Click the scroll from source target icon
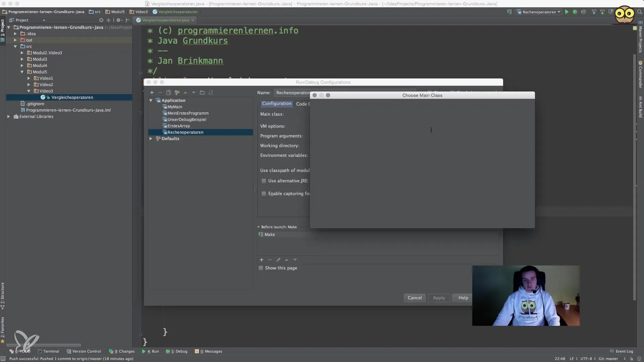Screen dimensions: 644x362 click(x=101, y=20)
